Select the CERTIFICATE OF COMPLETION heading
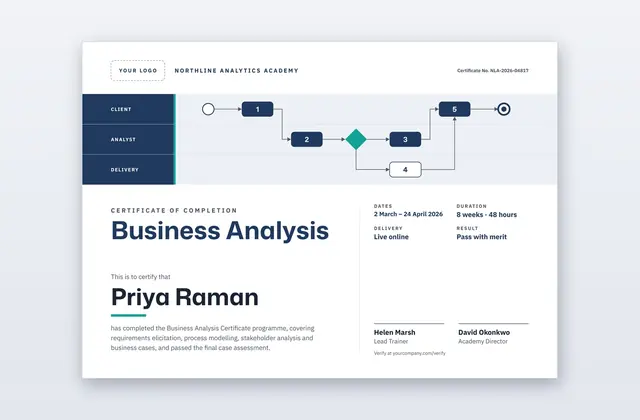Viewport: 640px width, 420px height. click(x=174, y=211)
